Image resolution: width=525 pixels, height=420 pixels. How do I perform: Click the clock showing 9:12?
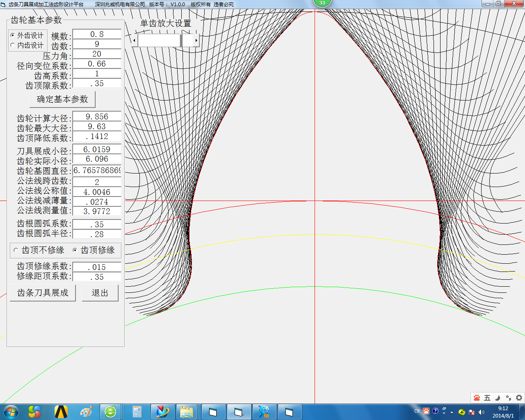(x=503, y=412)
